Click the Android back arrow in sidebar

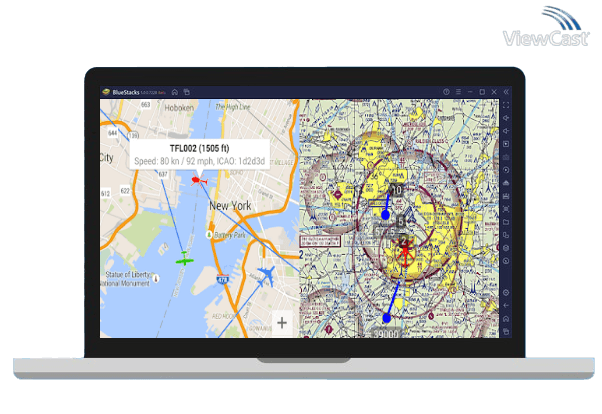tap(506, 306)
